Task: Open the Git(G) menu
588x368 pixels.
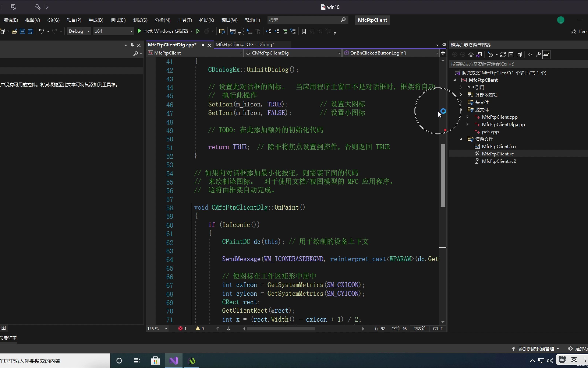Action: point(53,20)
